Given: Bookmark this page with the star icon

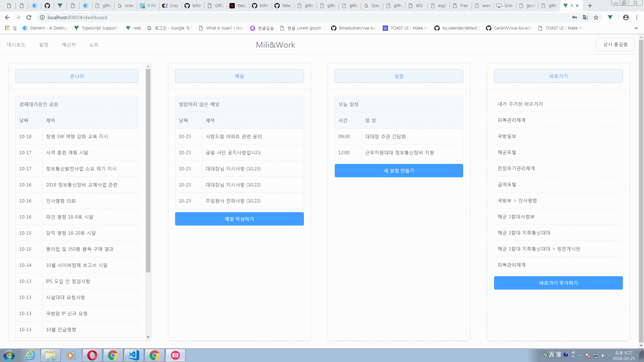Looking at the screenshot, I should 596,17.
